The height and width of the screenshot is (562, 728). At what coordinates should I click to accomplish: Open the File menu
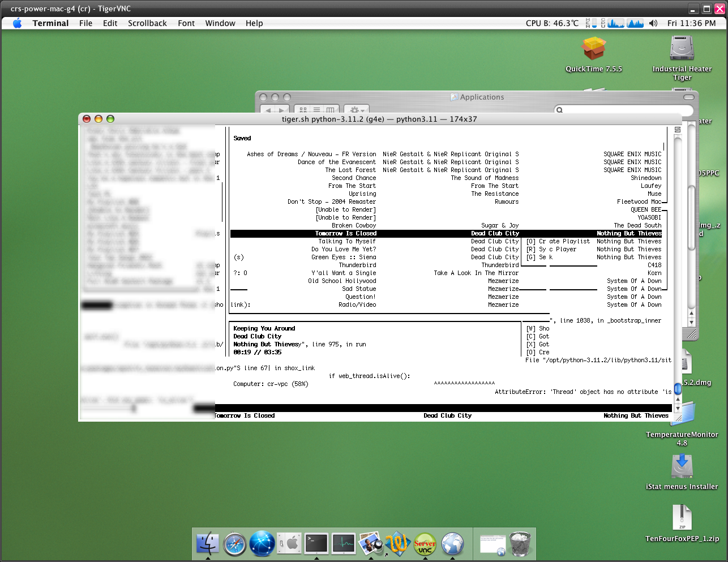click(x=85, y=23)
